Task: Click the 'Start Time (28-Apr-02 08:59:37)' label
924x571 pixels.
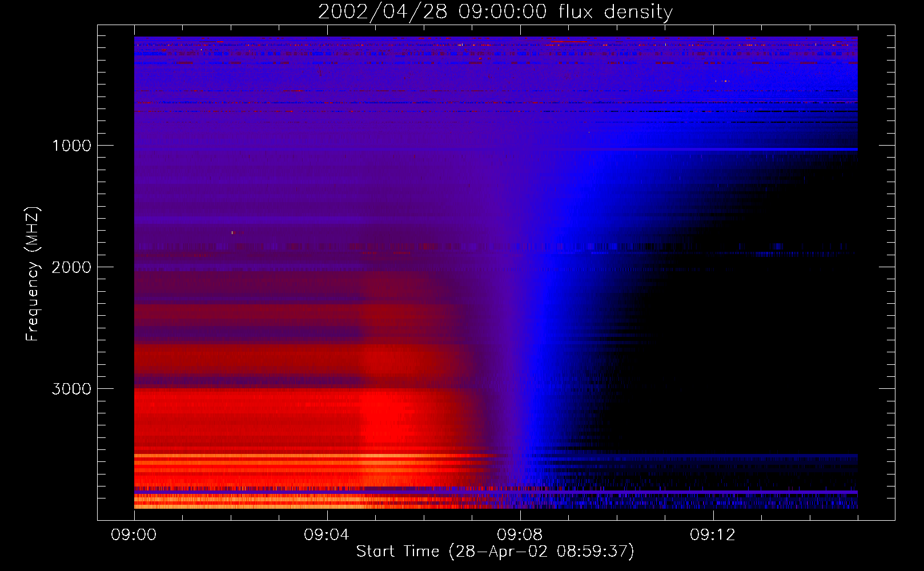Action: pos(495,552)
